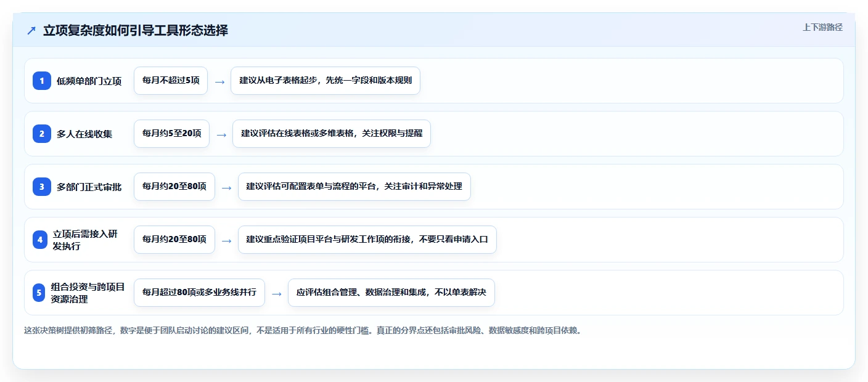The height and width of the screenshot is (382, 868).
Task: Click the recommendation 建议从电子表格起步
Action: click(x=325, y=81)
